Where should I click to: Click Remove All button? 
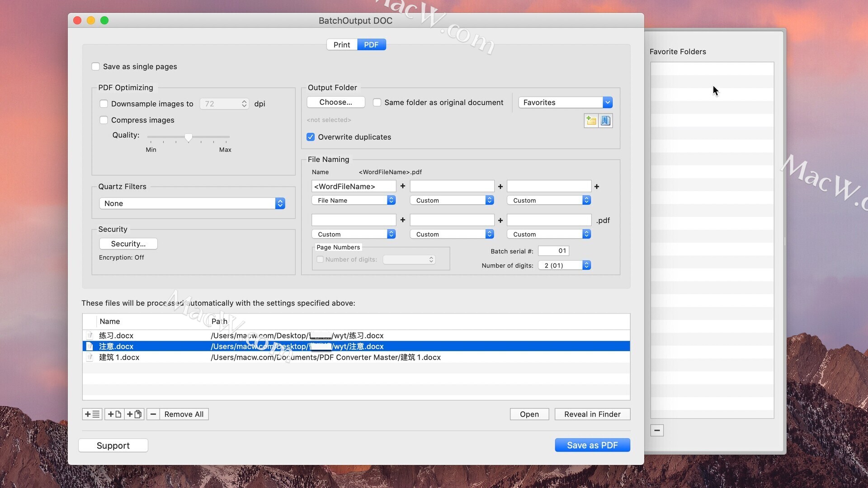pyautogui.click(x=184, y=414)
